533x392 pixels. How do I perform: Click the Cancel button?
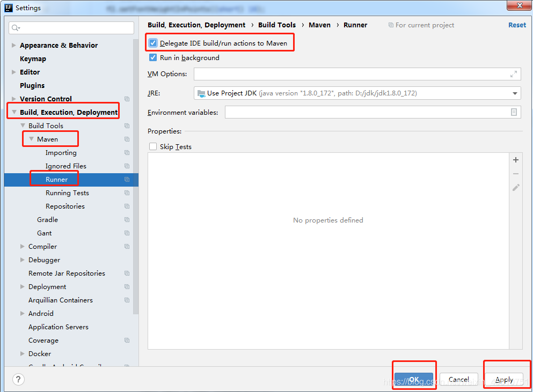pos(458,380)
